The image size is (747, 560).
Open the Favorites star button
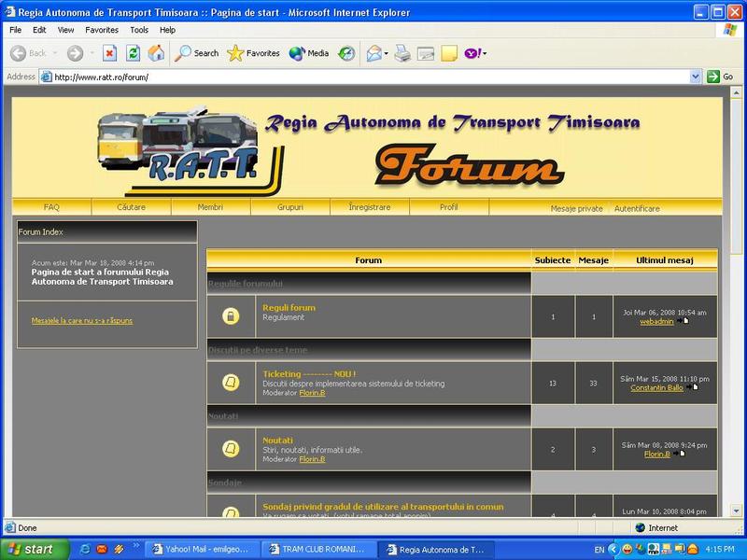coord(253,53)
